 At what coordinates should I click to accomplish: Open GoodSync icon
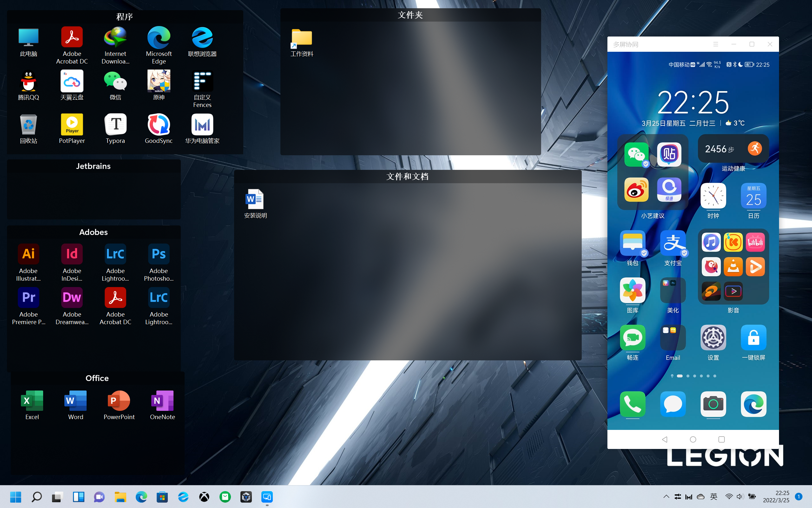pos(159,129)
